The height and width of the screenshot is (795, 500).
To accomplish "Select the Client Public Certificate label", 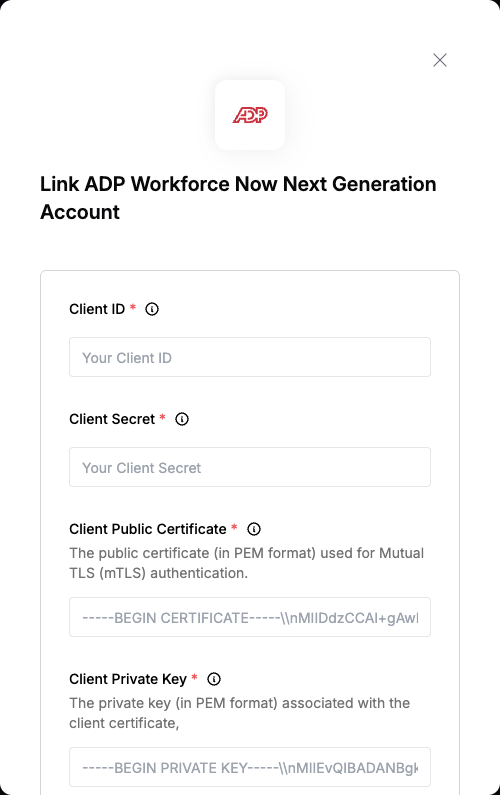I will point(148,529).
